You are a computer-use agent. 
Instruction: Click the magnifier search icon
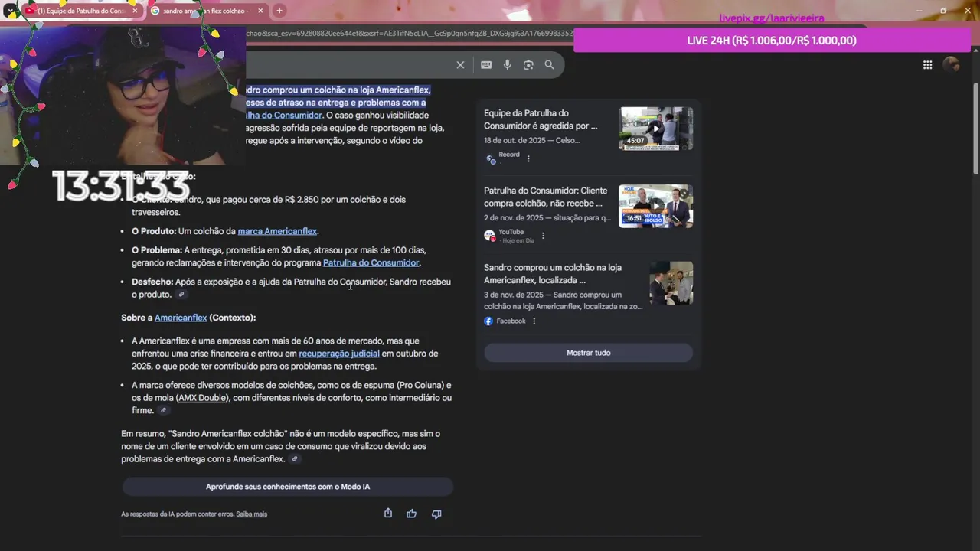click(549, 65)
